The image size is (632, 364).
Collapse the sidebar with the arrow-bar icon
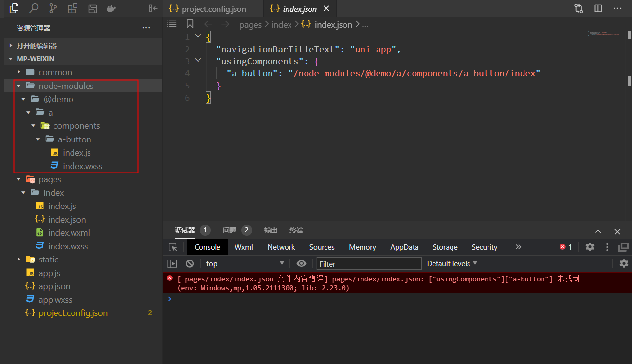click(153, 8)
